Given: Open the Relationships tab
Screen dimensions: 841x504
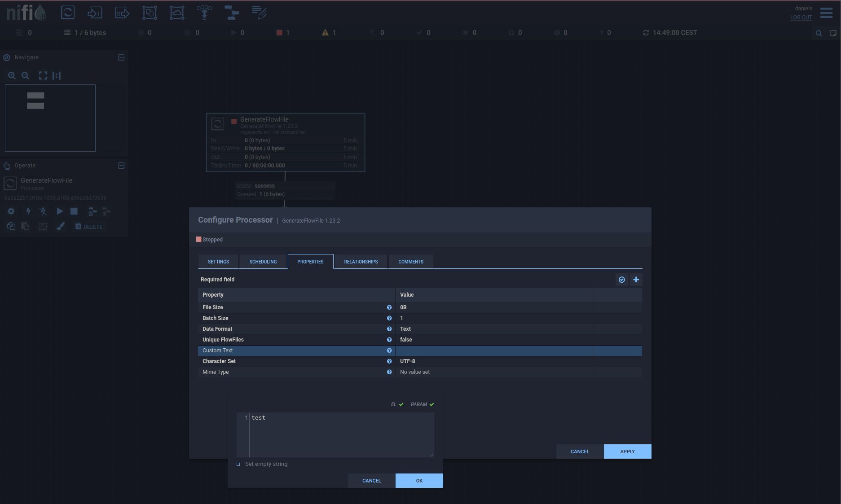Looking at the screenshot, I should [x=361, y=262].
